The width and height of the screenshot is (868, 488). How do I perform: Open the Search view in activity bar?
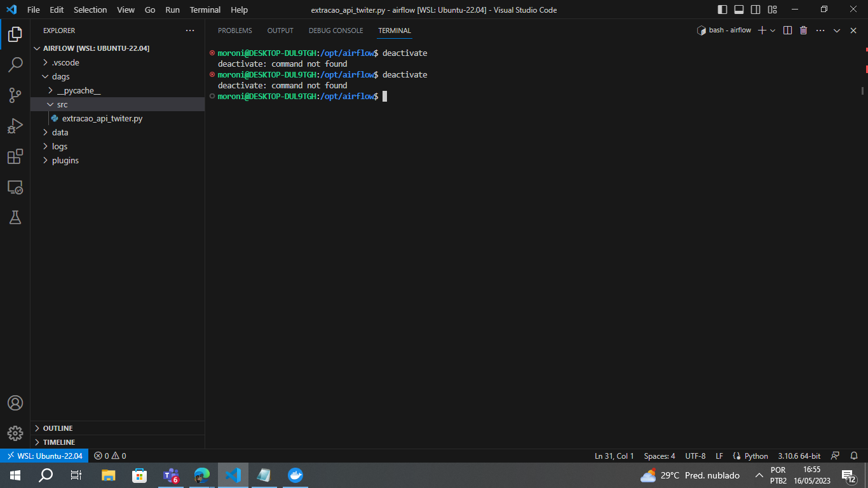click(15, 65)
